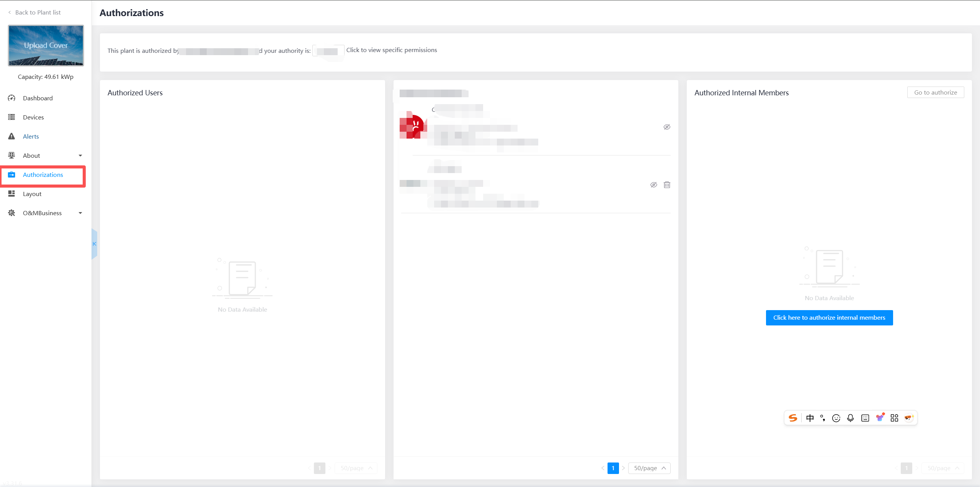
Task: Open the Authorizations menu item
Action: [x=43, y=175]
